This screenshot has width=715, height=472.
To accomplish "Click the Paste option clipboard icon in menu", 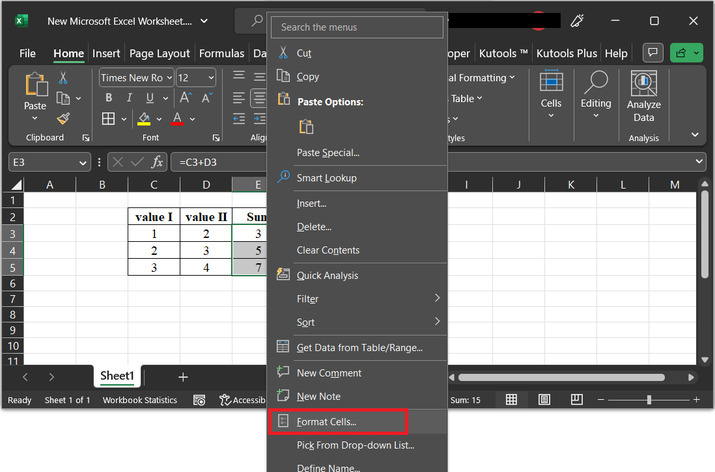I will click(306, 127).
